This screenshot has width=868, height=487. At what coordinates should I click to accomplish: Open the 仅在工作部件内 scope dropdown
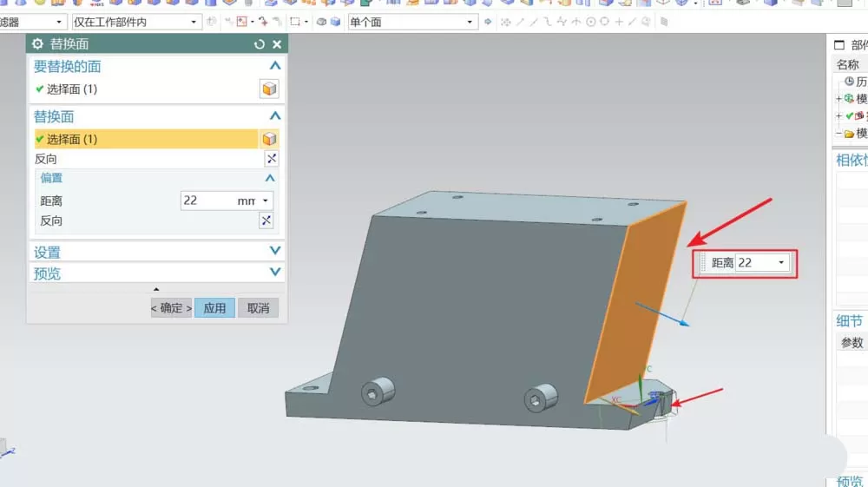pyautogui.click(x=136, y=23)
